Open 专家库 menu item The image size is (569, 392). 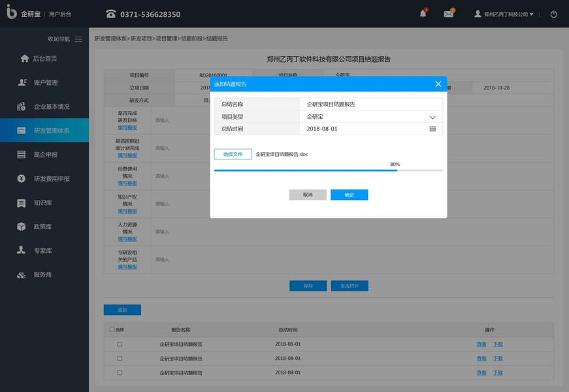pyautogui.click(x=44, y=250)
